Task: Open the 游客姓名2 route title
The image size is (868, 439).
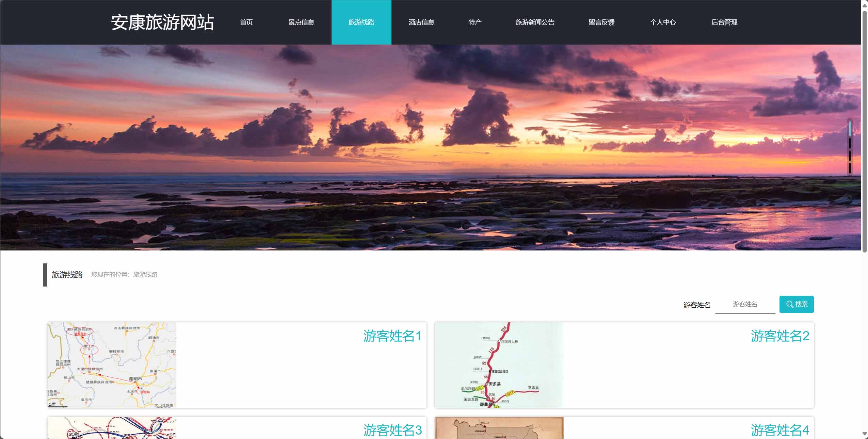Action: (x=780, y=336)
